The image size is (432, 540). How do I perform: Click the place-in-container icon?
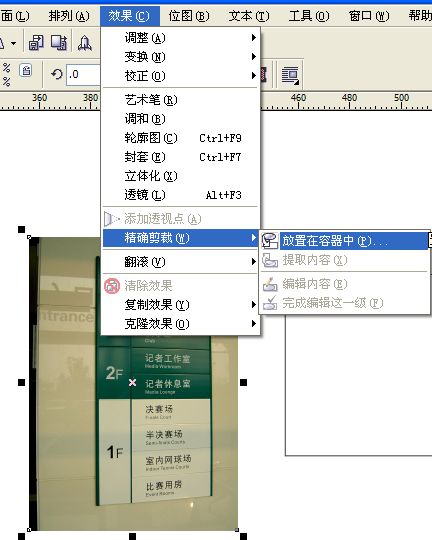pyautogui.click(x=270, y=241)
